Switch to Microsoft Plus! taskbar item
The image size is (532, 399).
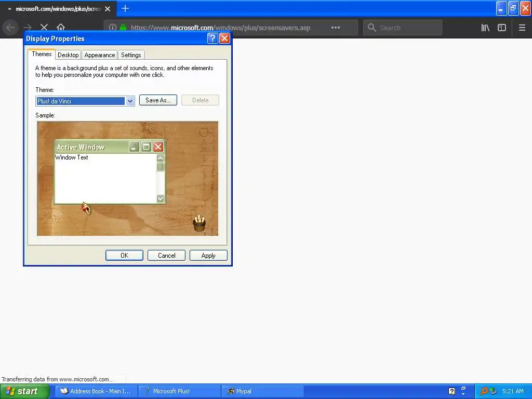[180, 391]
